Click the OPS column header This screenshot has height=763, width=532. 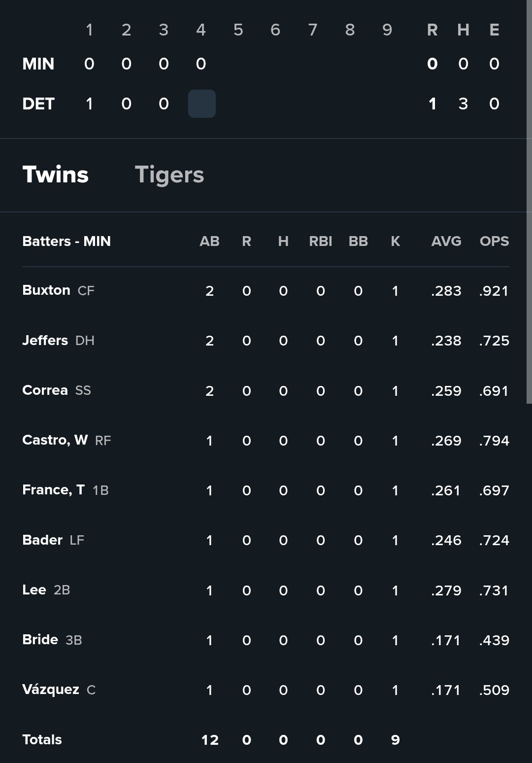point(494,241)
